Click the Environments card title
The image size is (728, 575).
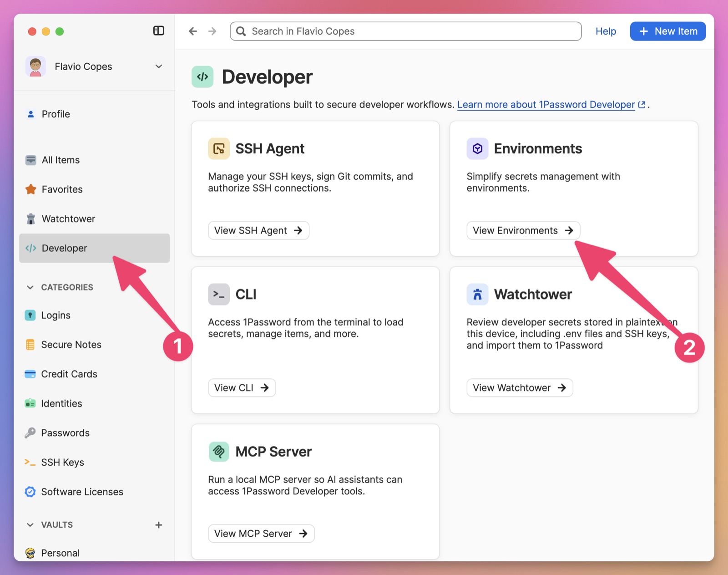pyautogui.click(x=538, y=149)
